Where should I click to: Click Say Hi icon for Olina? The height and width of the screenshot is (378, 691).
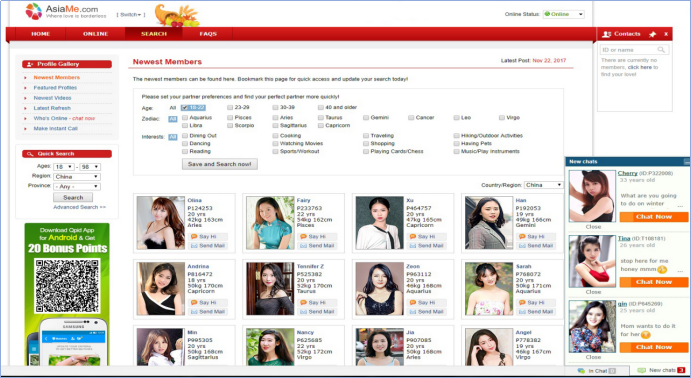tap(193, 237)
